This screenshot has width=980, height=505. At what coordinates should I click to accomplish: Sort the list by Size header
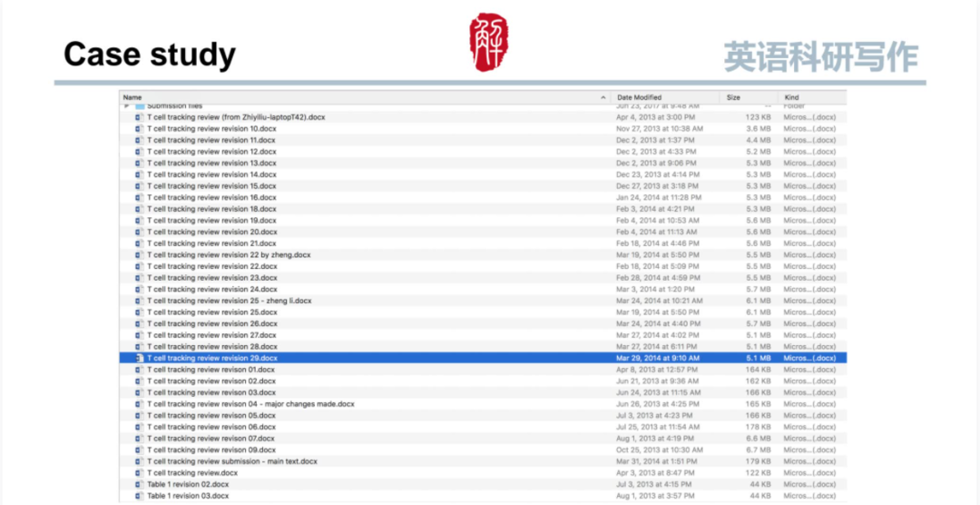click(733, 97)
